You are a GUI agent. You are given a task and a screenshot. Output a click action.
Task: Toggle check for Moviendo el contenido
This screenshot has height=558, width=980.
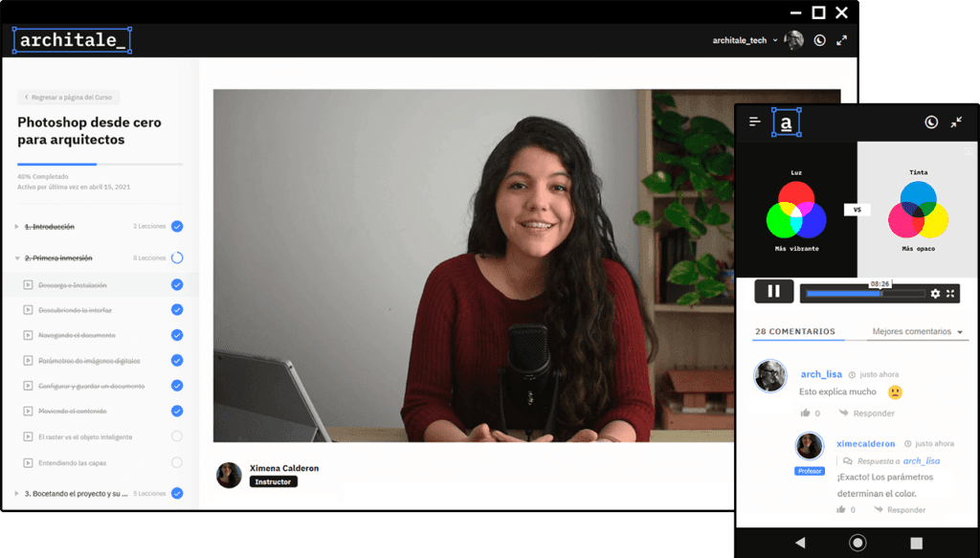[177, 412]
